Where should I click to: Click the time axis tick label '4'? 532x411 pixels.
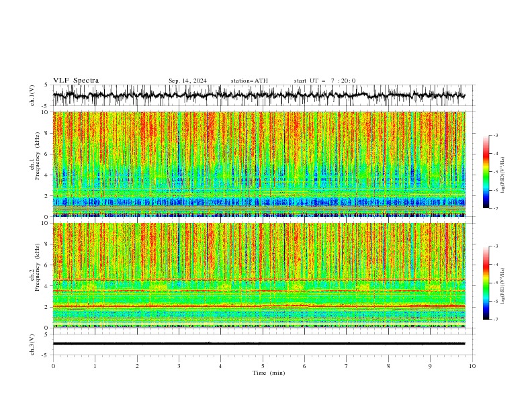click(220, 366)
